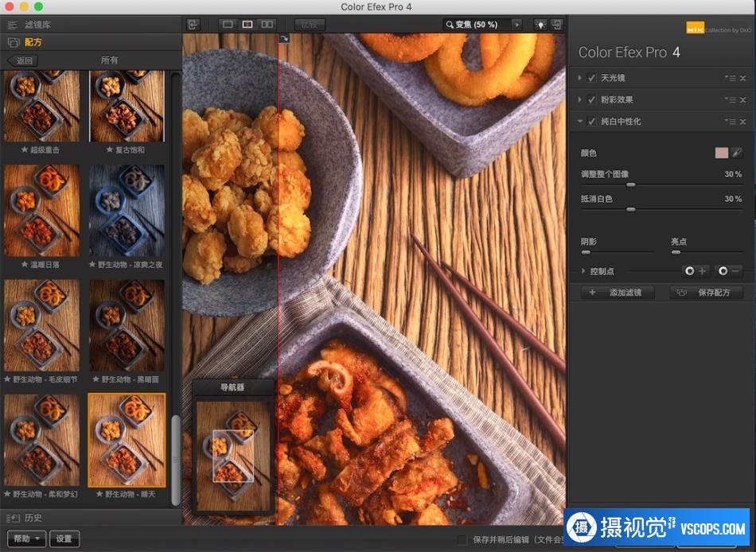
Task: Open the 滤镜库 filter library tab
Action: point(91,25)
